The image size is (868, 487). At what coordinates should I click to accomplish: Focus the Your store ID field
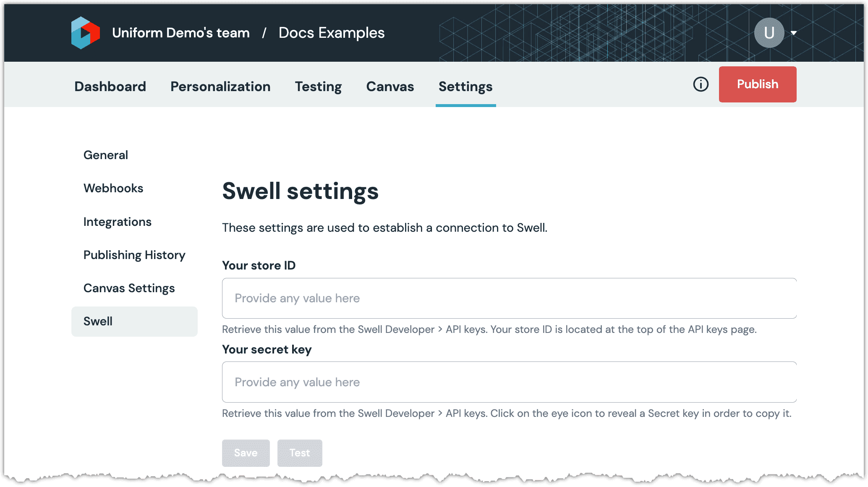[x=509, y=298]
